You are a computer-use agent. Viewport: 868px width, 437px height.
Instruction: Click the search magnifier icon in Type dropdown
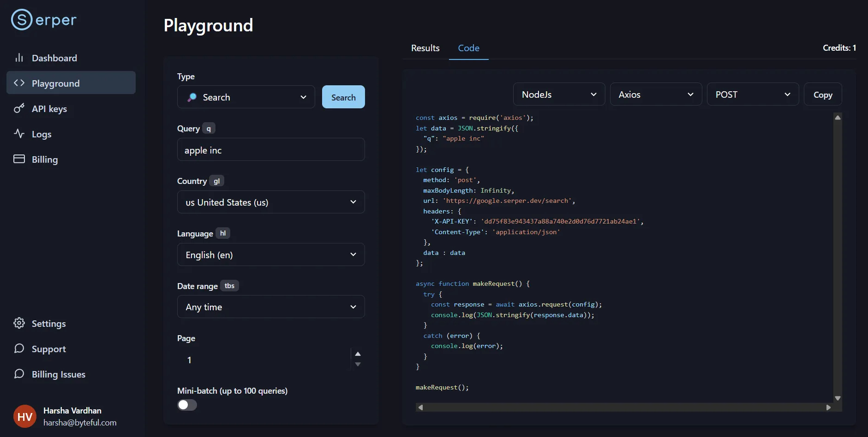click(192, 97)
